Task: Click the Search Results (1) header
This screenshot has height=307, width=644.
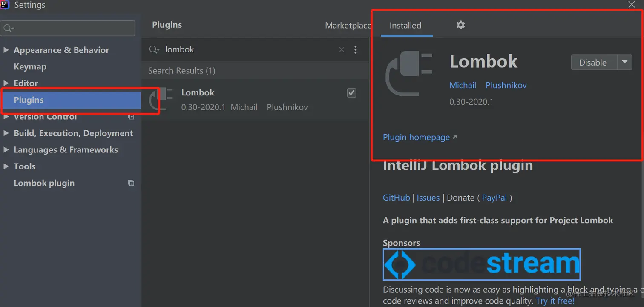Action: [x=181, y=71]
